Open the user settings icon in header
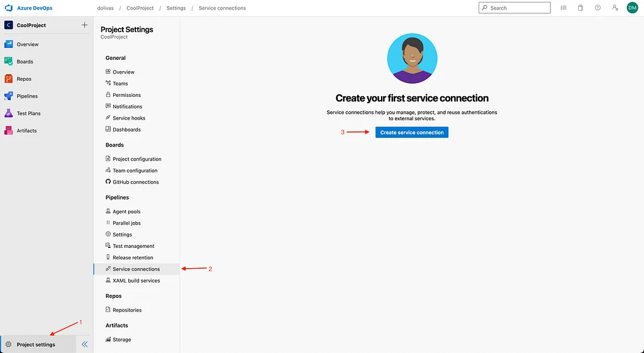The width and height of the screenshot is (644, 353). tap(615, 8)
